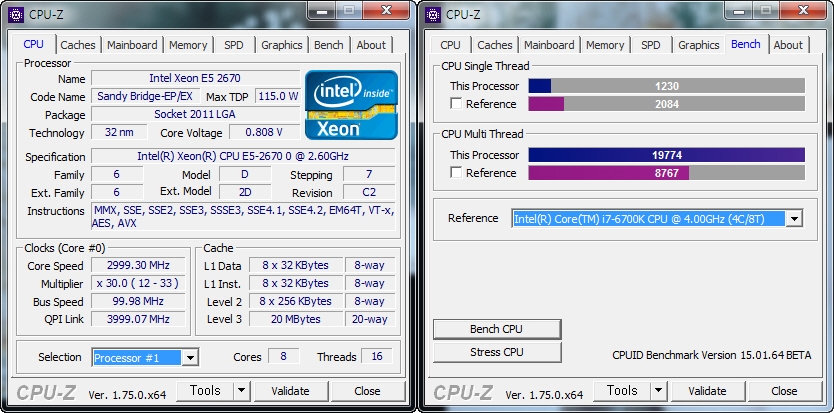Click the Name field Intel Xeon E5 2670
The height and width of the screenshot is (413, 834).
click(x=195, y=78)
